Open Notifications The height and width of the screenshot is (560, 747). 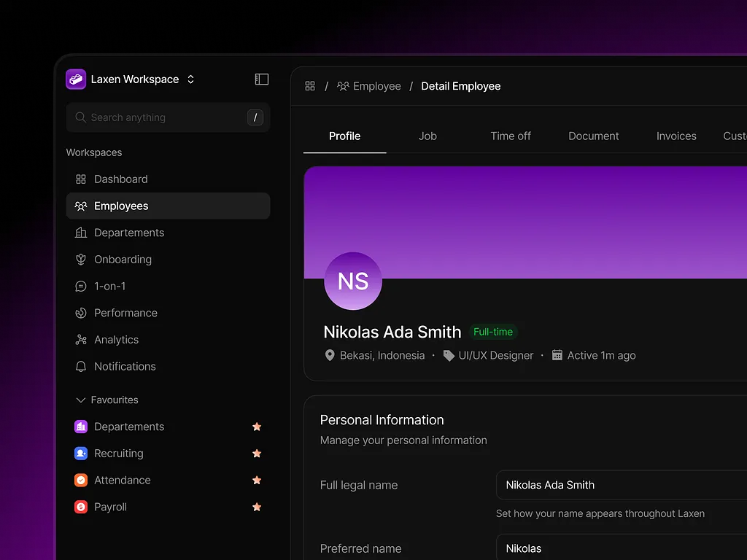click(169, 366)
